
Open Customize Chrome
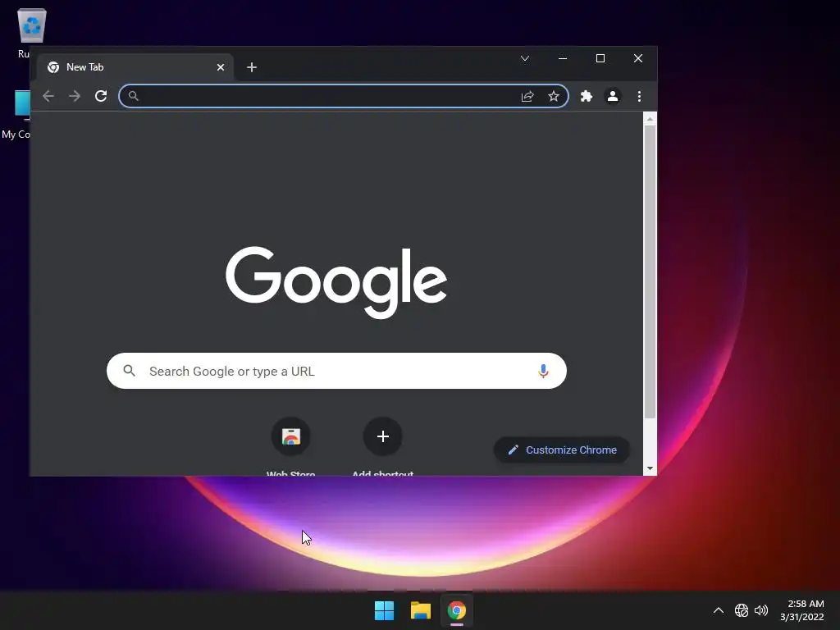[x=561, y=450]
